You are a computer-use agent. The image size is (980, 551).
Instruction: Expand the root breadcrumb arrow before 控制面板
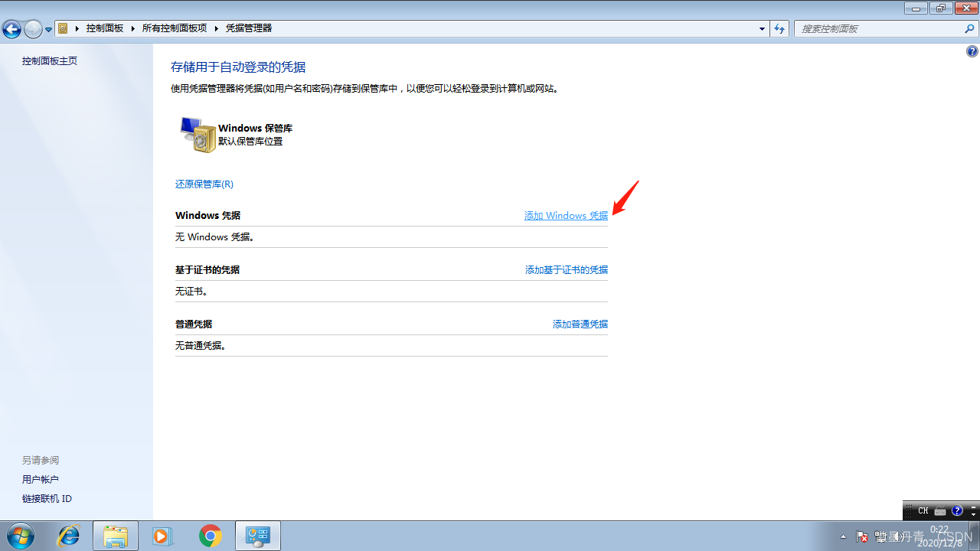pyautogui.click(x=77, y=28)
